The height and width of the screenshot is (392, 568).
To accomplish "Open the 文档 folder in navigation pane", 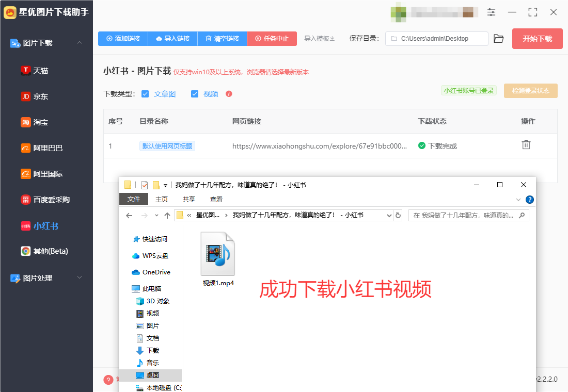I will 148,338.
